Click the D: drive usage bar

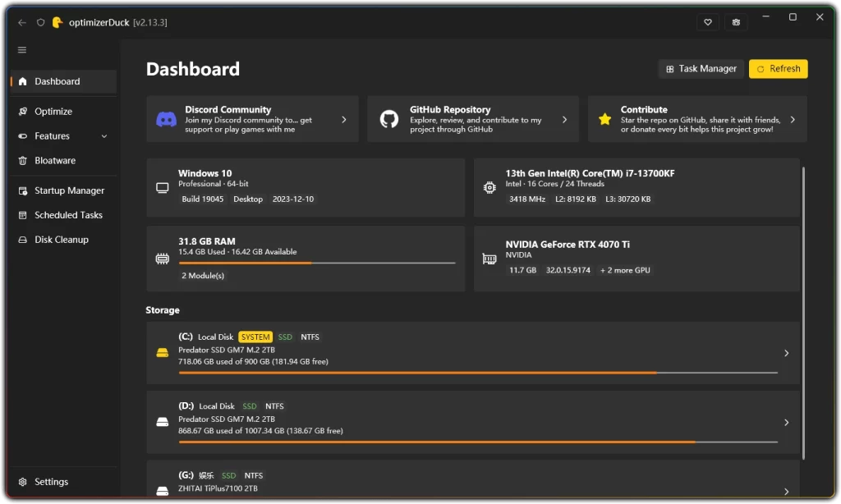478,442
